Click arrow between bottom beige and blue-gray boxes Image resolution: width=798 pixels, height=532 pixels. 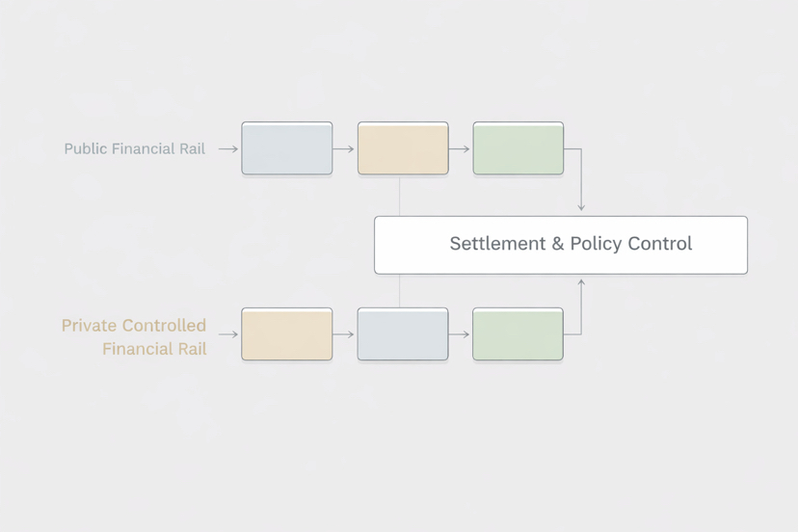(x=344, y=334)
